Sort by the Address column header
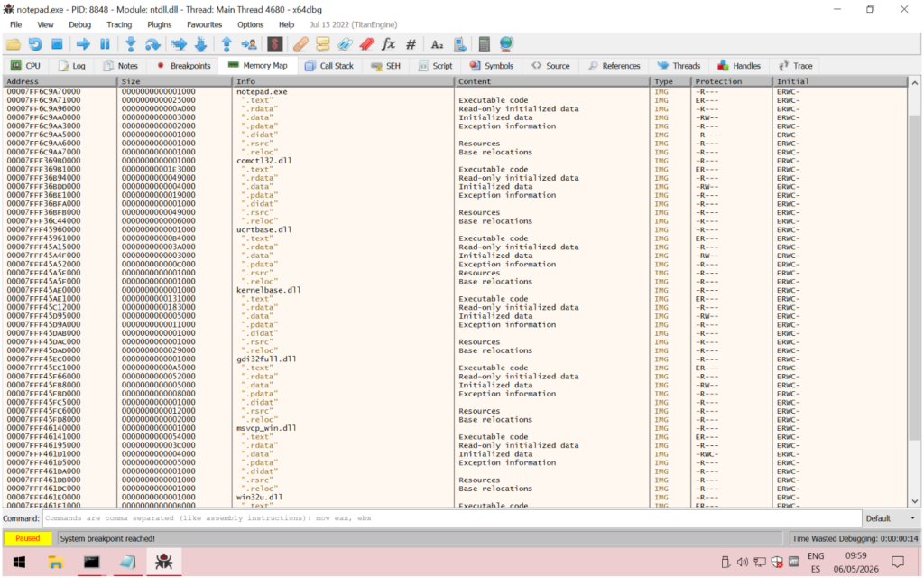The height and width of the screenshot is (578, 924). [x=60, y=81]
